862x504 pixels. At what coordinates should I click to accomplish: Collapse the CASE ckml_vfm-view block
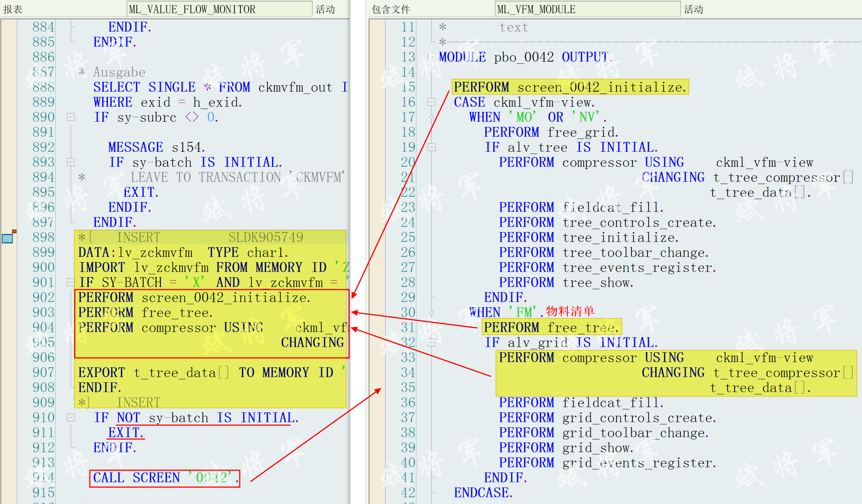pos(432,102)
